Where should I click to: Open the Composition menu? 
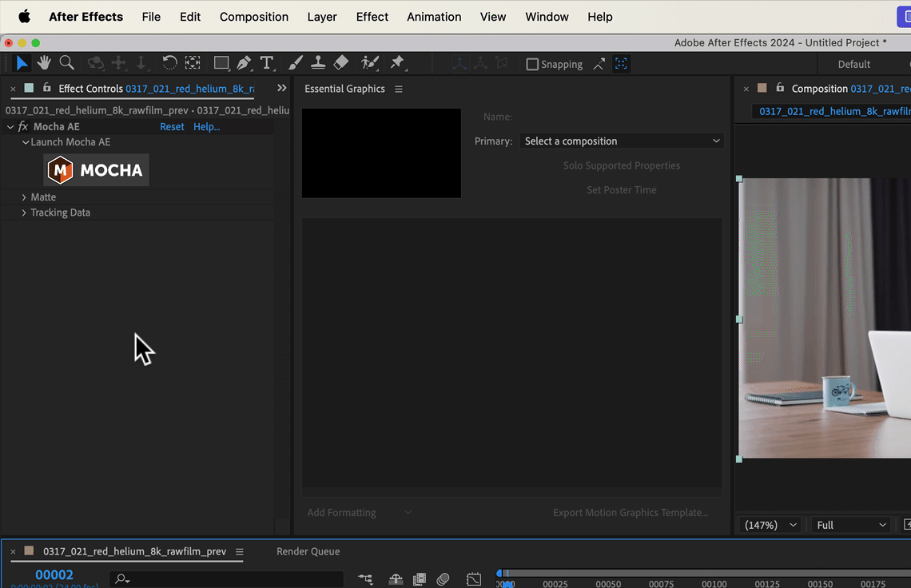pos(254,17)
